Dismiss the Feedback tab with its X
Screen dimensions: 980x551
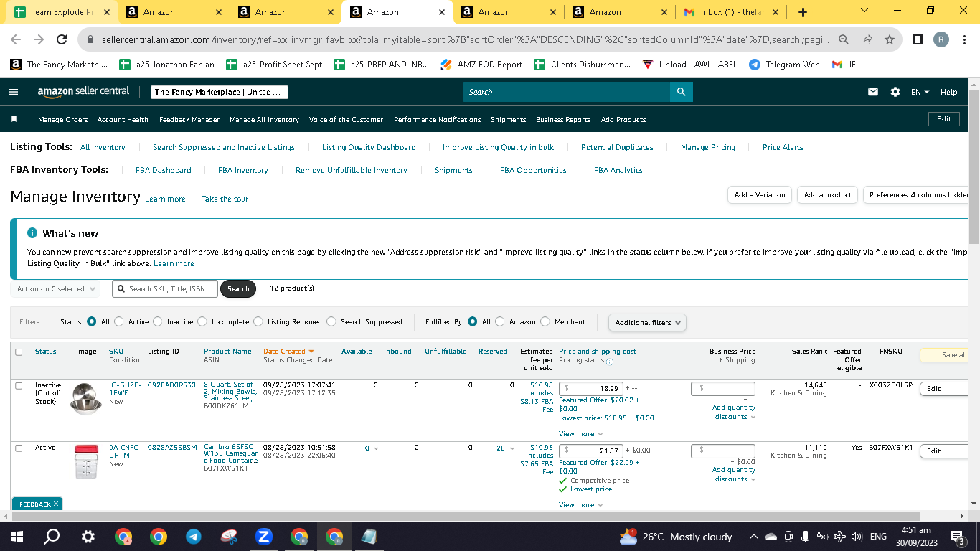pos(57,504)
